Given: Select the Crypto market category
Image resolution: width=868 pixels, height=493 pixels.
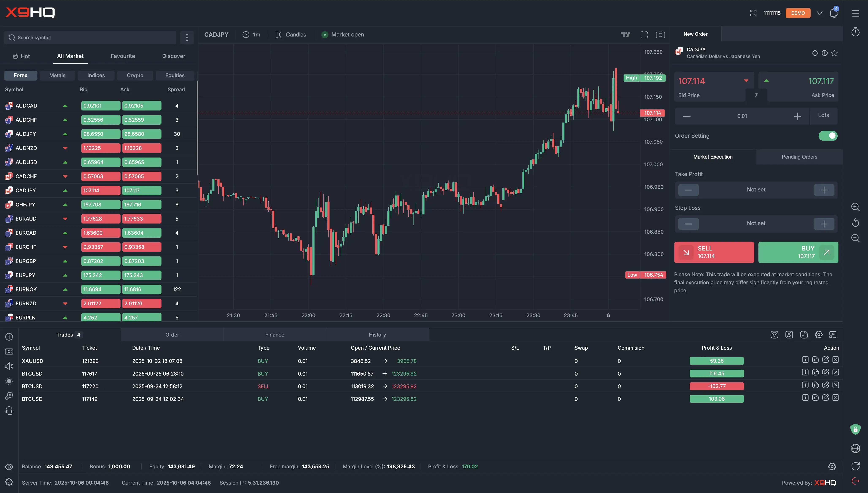Looking at the screenshot, I should click(135, 75).
